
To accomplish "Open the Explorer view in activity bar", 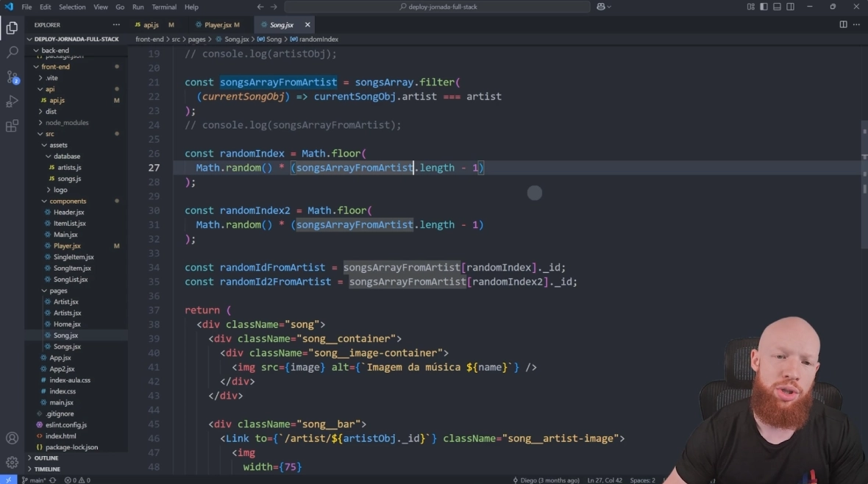I will [x=12, y=29].
